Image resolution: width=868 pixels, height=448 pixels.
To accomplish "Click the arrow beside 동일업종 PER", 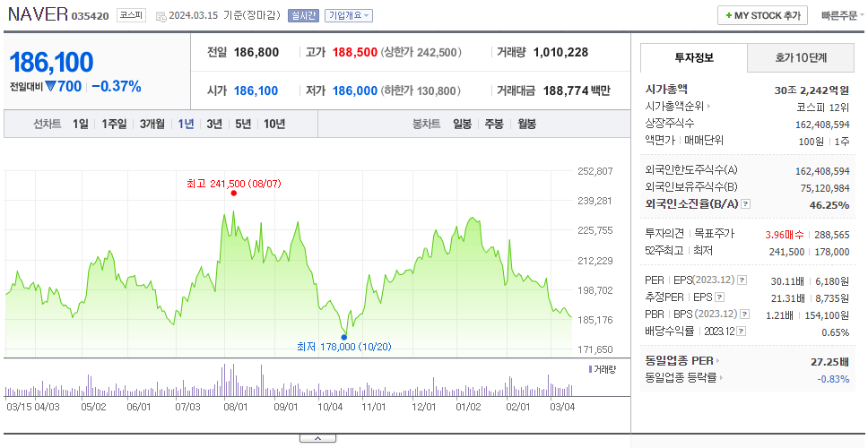I will pos(718,361).
